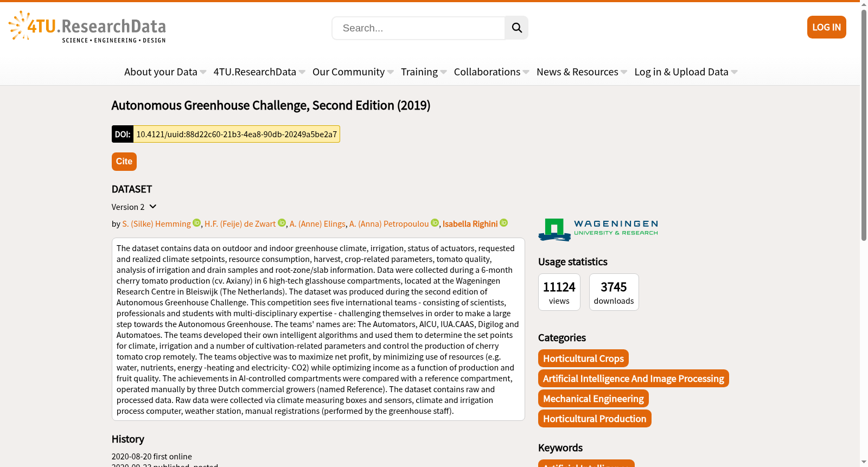Screen dimensions: 868x467
Task: Open Log in & Upload Data menu
Action: 686,72
